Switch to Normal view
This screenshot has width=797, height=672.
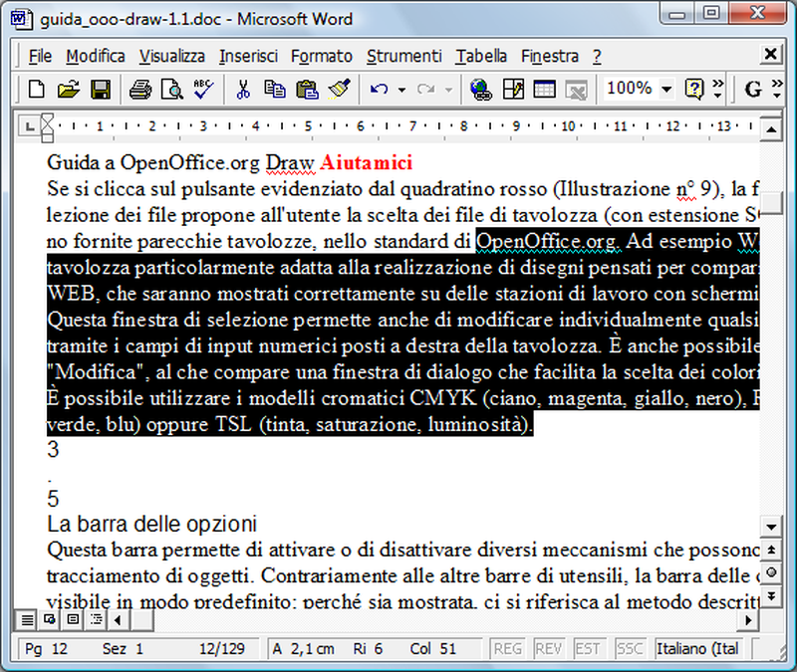(27, 619)
